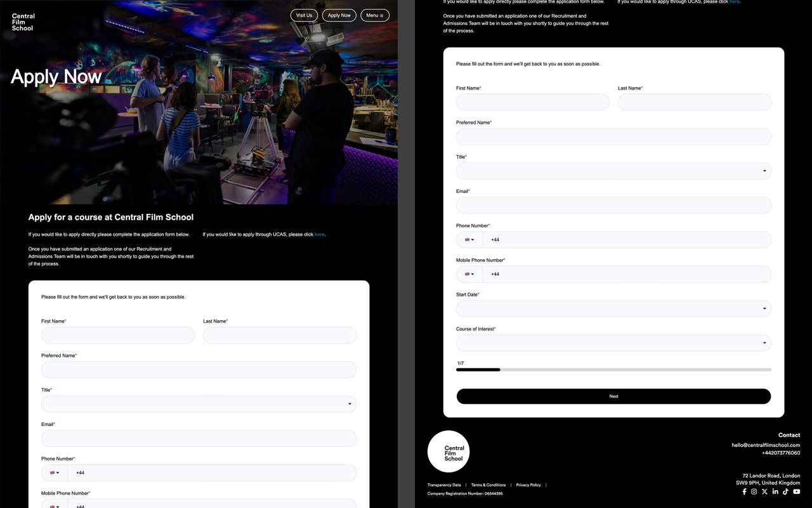Focus the Last Name field, right form

[x=695, y=102]
